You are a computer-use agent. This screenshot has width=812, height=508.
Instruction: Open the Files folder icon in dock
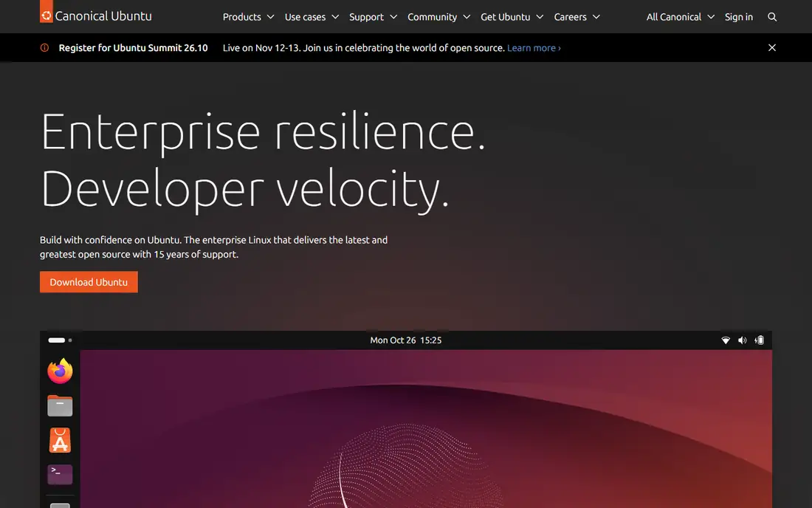(60, 405)
